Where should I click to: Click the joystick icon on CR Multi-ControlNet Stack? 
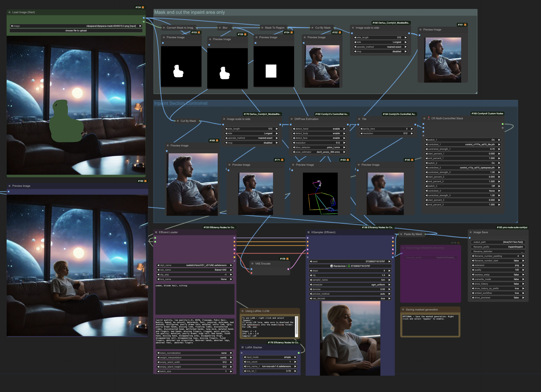pos(429,118)
